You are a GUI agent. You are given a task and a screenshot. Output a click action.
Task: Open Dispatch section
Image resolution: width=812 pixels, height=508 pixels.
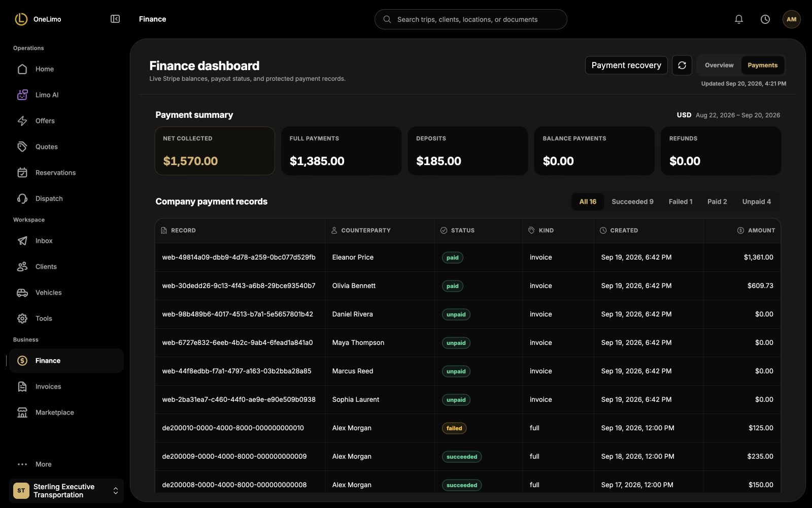[66, 199]
